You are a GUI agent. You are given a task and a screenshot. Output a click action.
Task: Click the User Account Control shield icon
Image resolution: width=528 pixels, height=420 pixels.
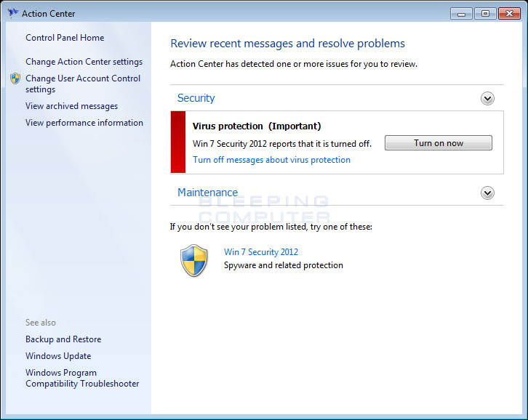(15, 78)
